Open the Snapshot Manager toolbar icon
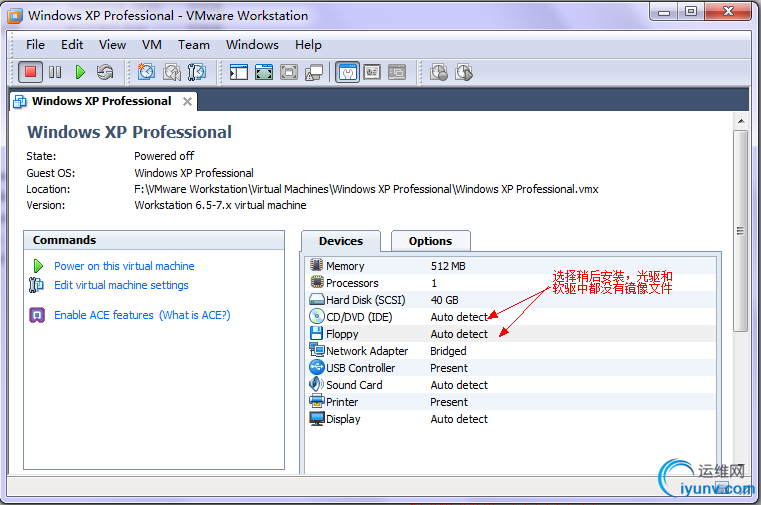This screenshot has width=761, height=505. click(197, 72)
